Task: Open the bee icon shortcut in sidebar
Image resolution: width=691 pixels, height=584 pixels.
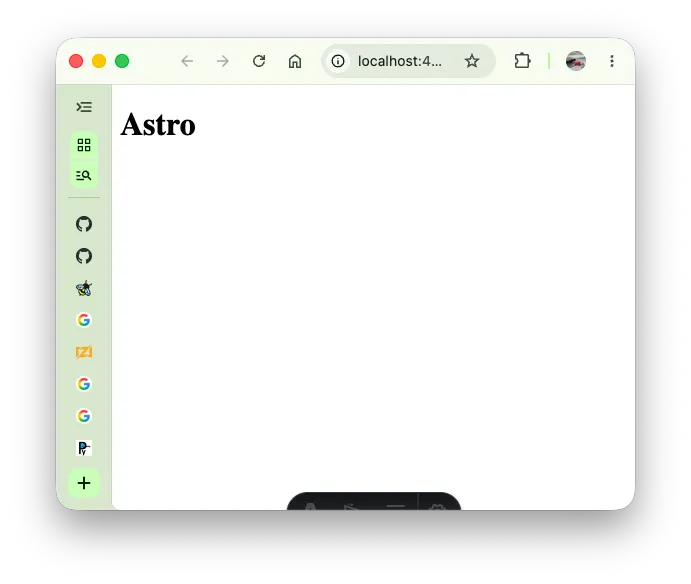Action: coord(84,288)
